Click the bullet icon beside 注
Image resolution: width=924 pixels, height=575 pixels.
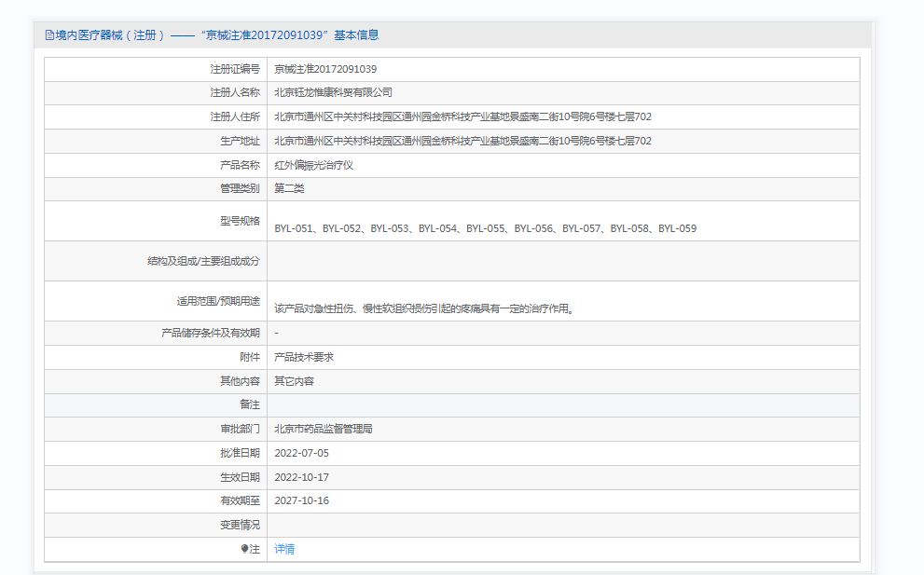pos(244,549)
